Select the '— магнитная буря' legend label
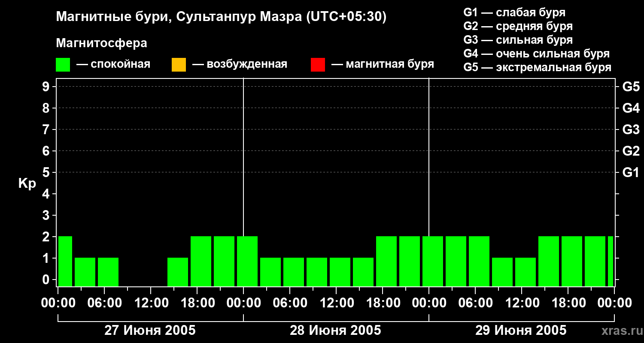Image resolution: width=644 pixels, height=343 pixels. [383, 64]
